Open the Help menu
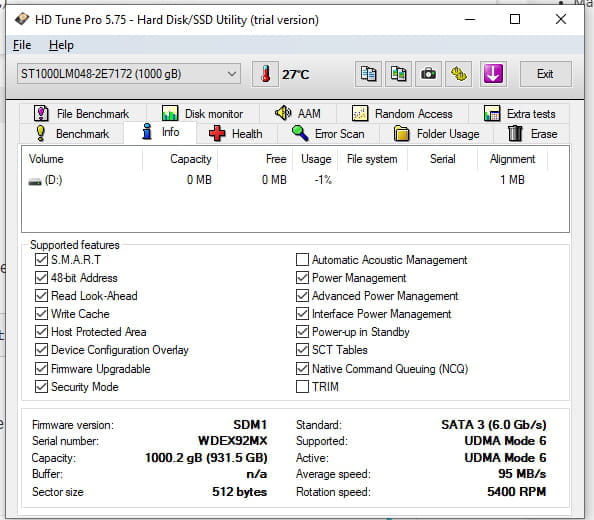Image resolution: width=594 pixels, height=520 pixels. [x=61, y=45]
